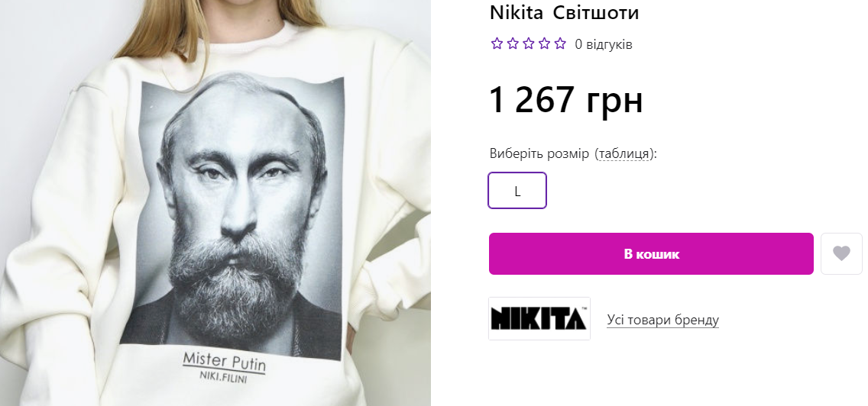Screen dimensions: 868x406
Task: Add item to wishlist with heart icon
Action: coord(841,254)
